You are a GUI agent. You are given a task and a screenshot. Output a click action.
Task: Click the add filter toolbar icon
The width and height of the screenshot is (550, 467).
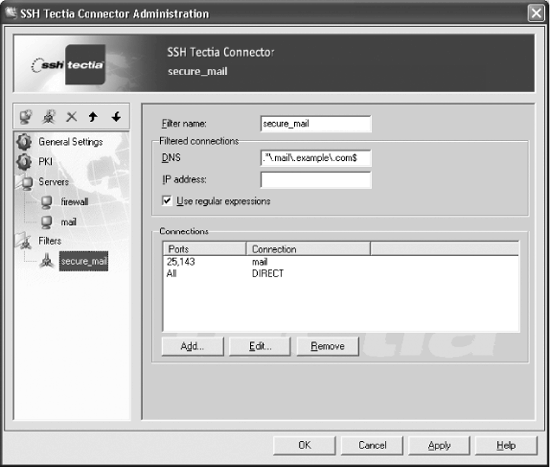(49, 116)
